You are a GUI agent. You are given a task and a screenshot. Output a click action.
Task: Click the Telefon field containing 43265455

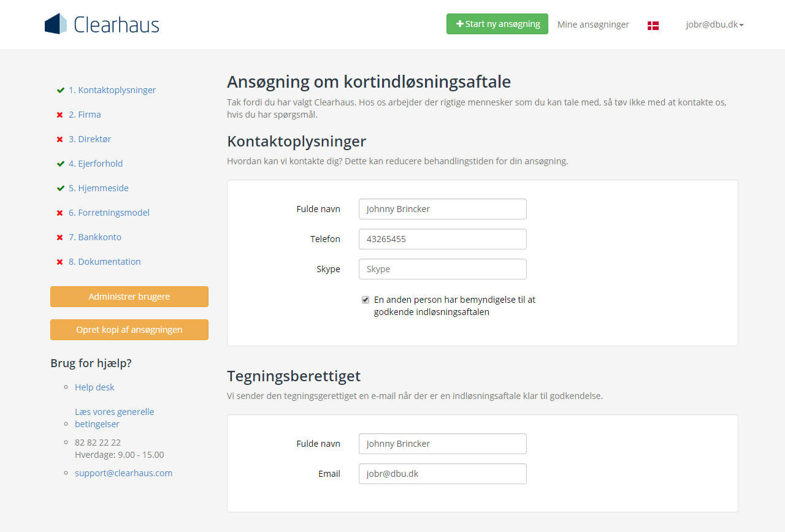pos(442,239)
